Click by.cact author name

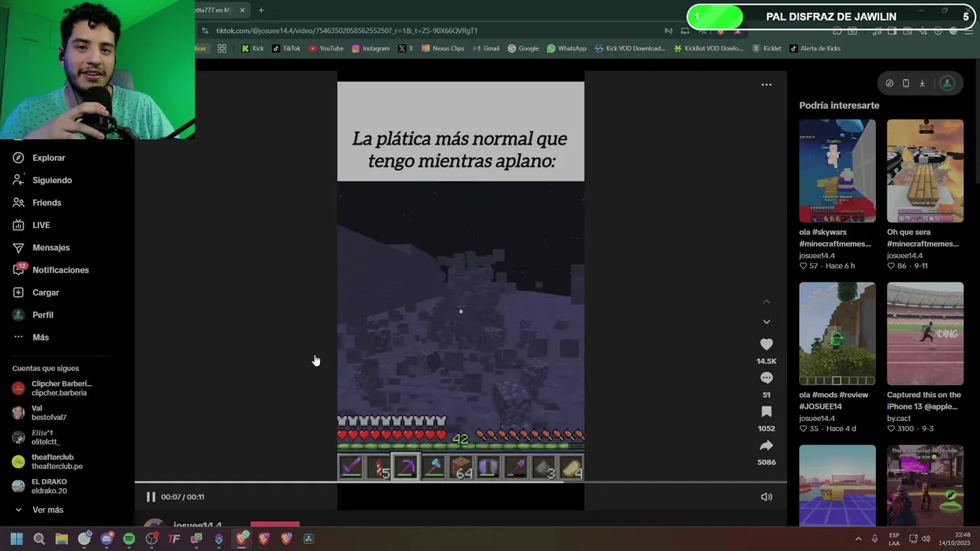point(898,419)
